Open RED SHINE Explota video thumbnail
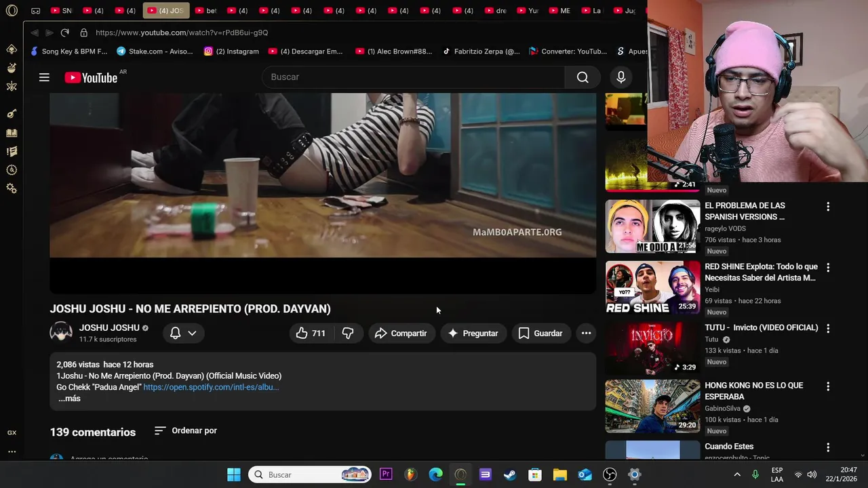This screenshot has height=488, width=868. (652, 287)
